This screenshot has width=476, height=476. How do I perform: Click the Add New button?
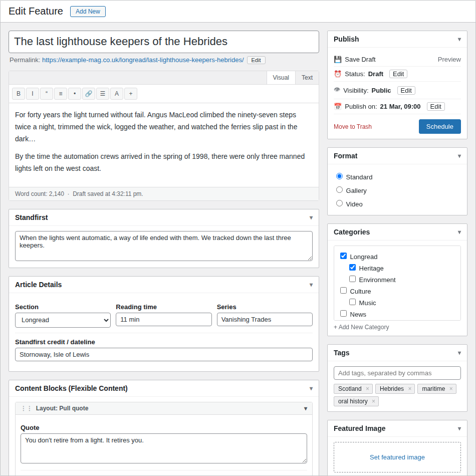pyautogui.click(x=88, y=12)
